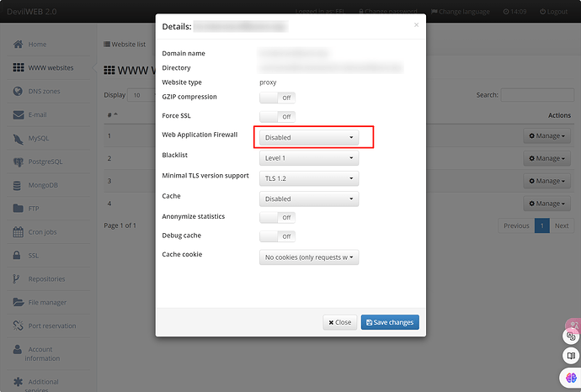
Task: Click the FTP folder icon
Action: (x=18, y=209)
